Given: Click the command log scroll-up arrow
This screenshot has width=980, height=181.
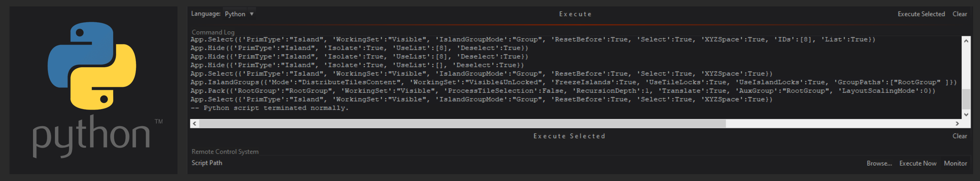Looking at the screenshot, I should (x=966, y=41).
